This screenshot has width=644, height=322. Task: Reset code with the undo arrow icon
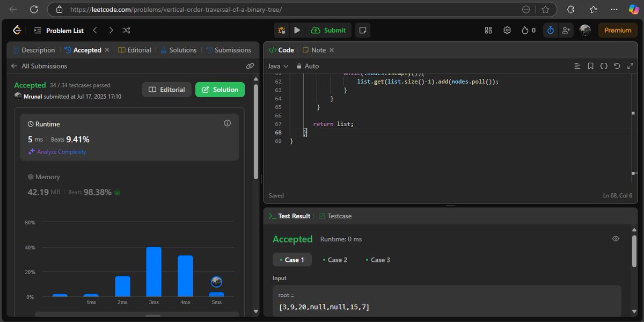pyautogui.click(x=617, y=66)
